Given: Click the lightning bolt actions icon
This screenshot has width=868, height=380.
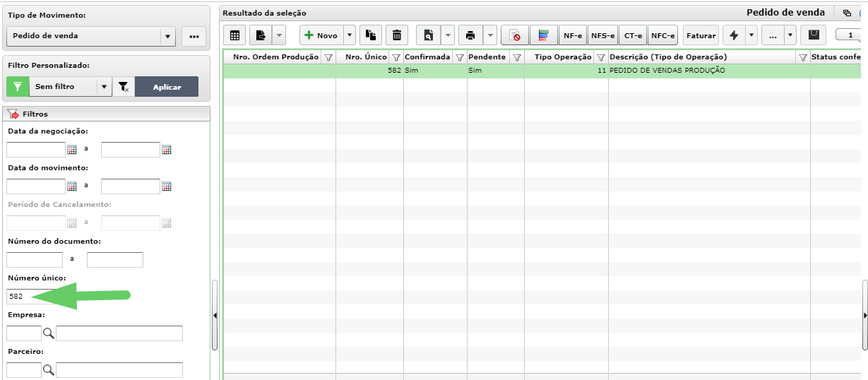Looking at the screenshot, I should point(734,35).
